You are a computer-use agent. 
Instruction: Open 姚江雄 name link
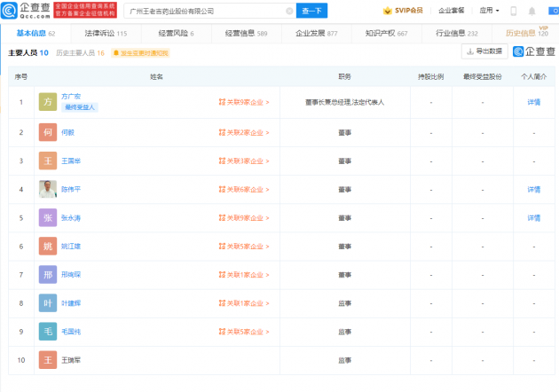pyautogui.click(x=71, y=247)
